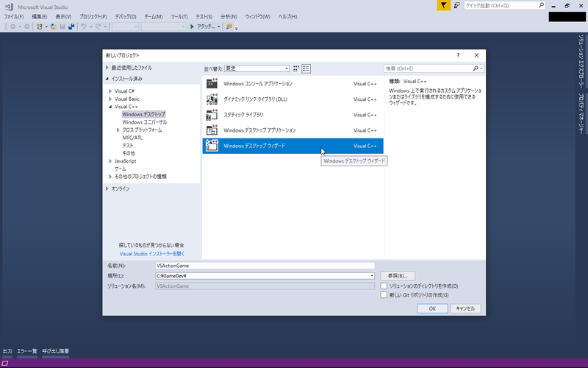Enable ソリューションのディレクトリを作成 checkbox
This screenshot has width=588, height=368.
(384, 286)
